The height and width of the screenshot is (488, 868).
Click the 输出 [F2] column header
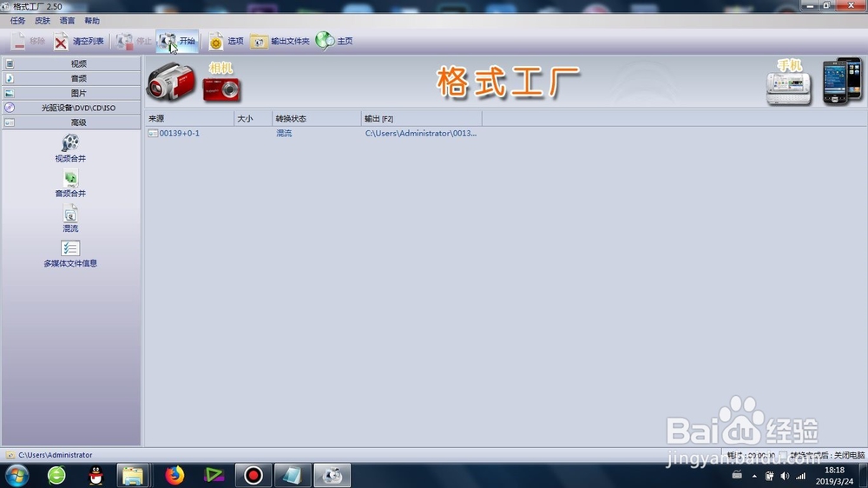tap(422, 119)
